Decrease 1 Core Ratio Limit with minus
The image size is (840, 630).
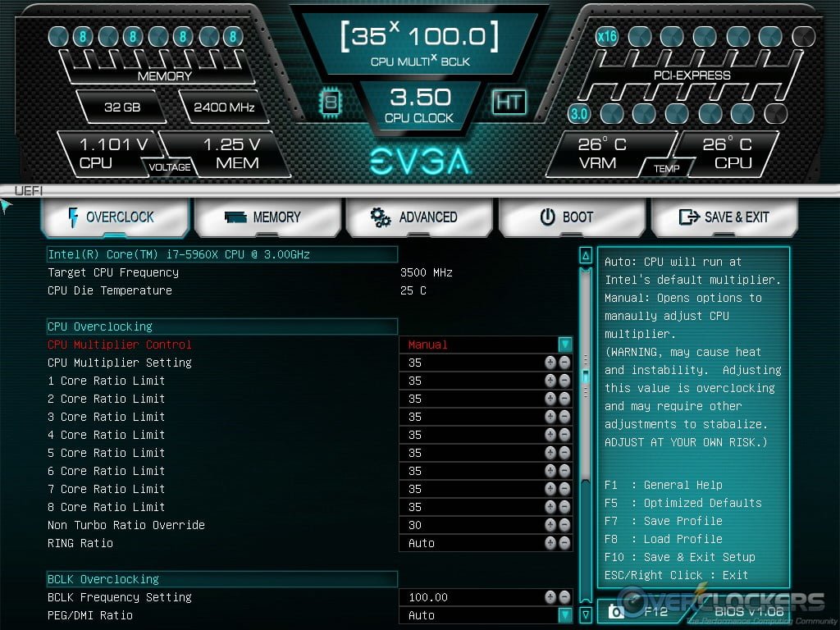(564, 381)
